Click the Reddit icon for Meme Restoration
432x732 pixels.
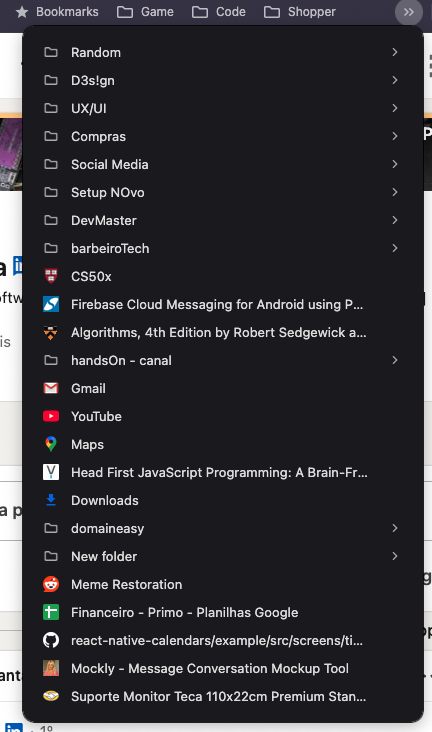51,584
